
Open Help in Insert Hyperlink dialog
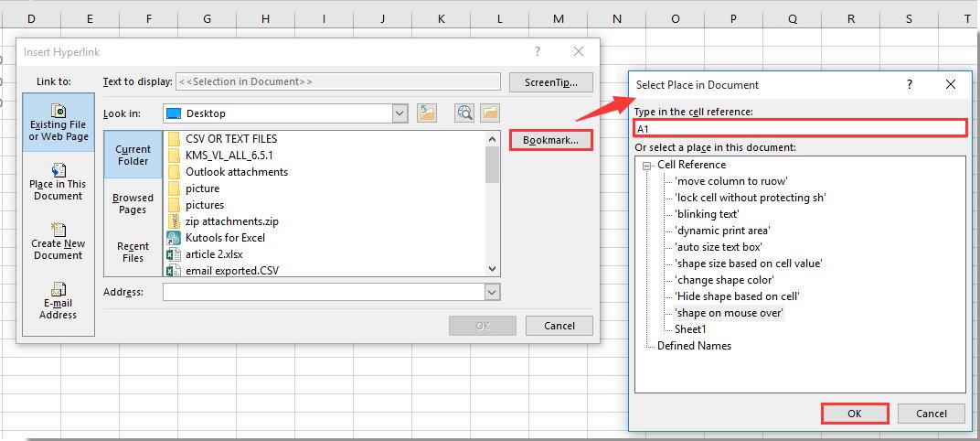pos(537,52)
